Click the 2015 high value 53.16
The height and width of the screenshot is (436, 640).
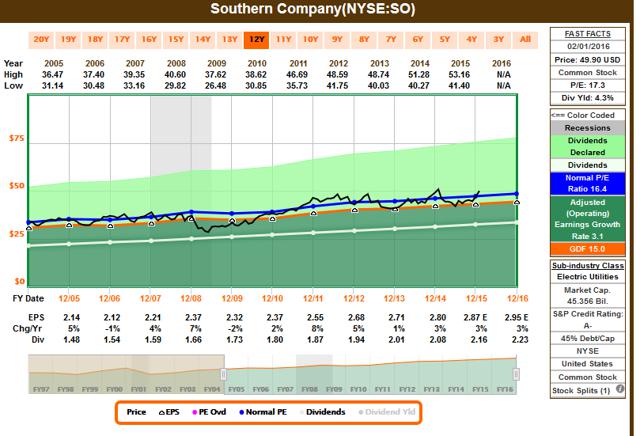click(x=460, y=75)
